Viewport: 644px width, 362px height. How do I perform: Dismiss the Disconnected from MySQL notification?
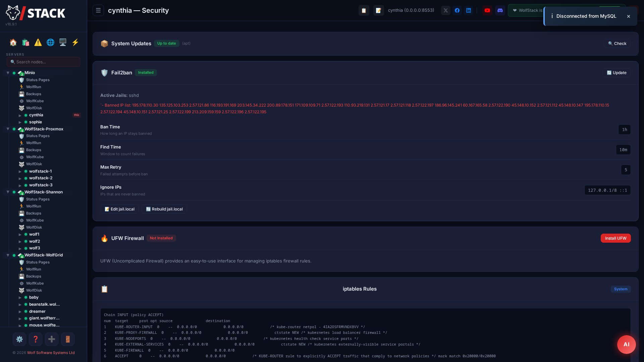(629, 16)
